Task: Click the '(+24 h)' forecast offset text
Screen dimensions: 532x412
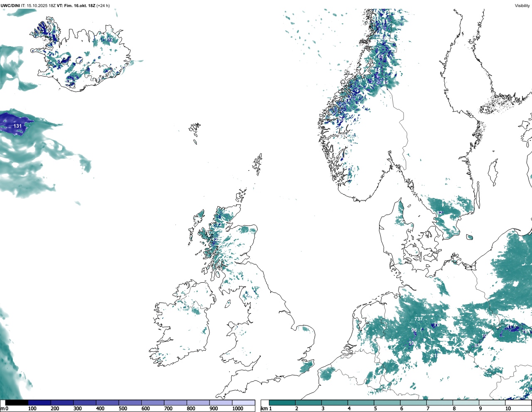Action: [103, 5]
